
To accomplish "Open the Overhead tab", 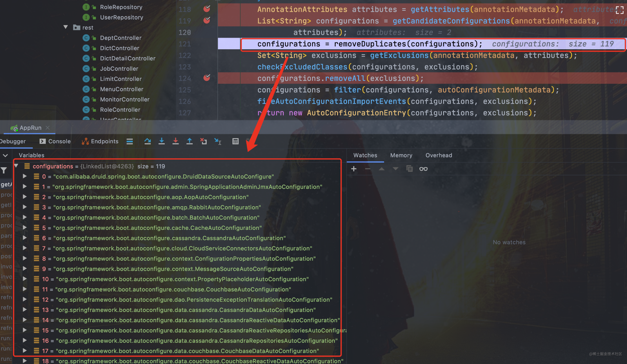I will (439, 155).
